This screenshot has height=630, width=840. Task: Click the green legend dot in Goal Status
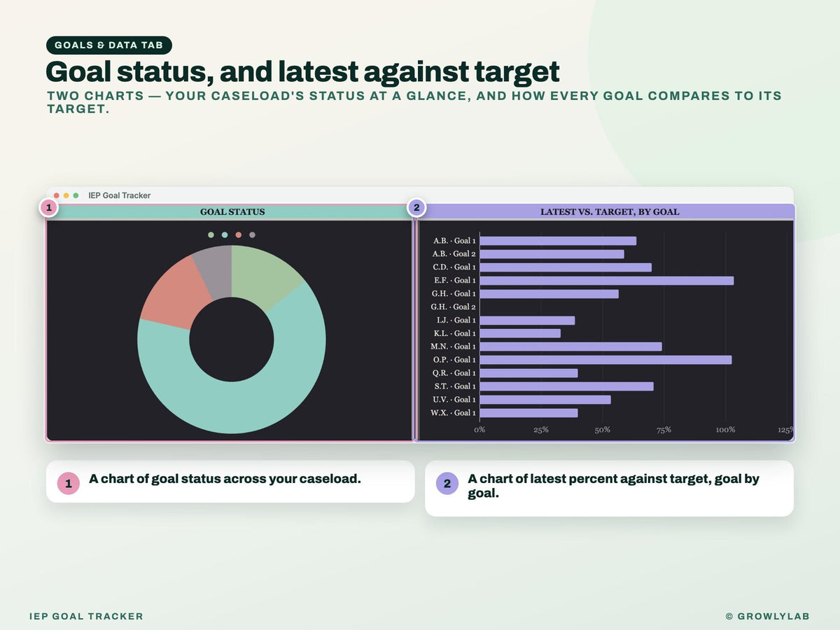(x=211, y=235)
